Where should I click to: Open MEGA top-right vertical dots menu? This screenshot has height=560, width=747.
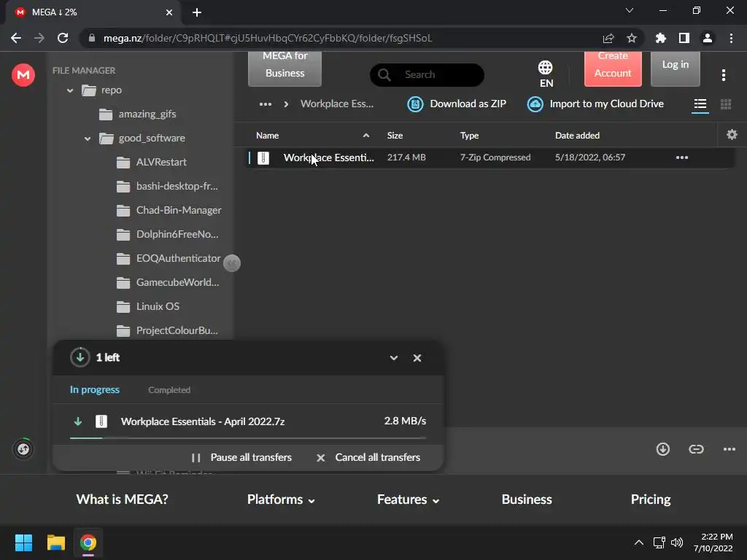click(x=723, y=75)
